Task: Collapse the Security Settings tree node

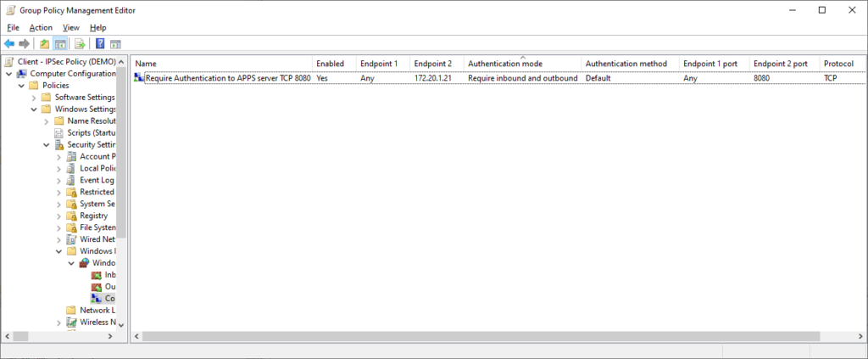Action: tap(46, 144)
